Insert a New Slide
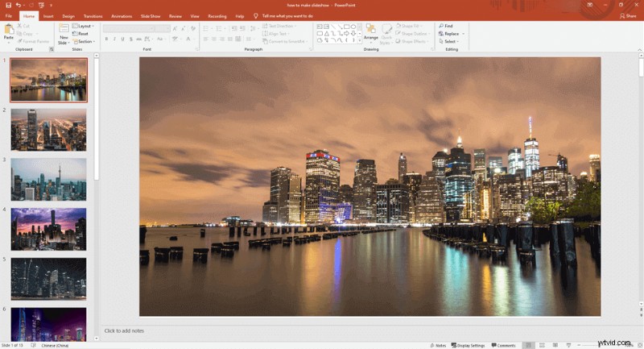The image size is (644, 349). click(64, 34)
